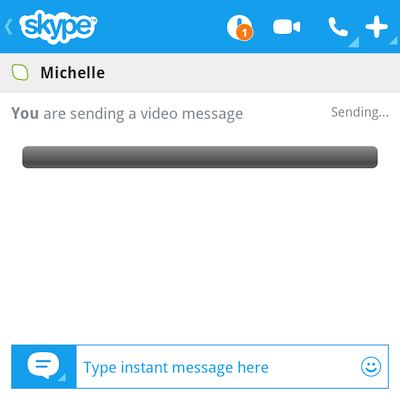Click the empty conversation area below progress bar
This screenshot has height=400, width=400.
point(200,253)
